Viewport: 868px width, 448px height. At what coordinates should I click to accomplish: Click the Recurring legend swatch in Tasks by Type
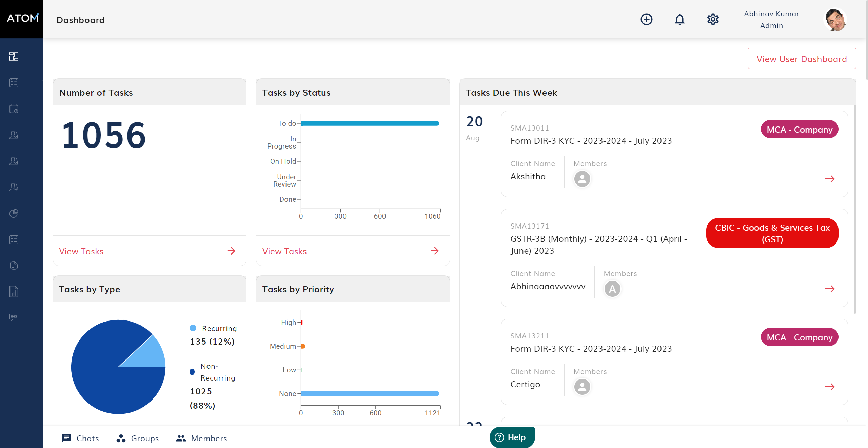[x=193, y=328]
